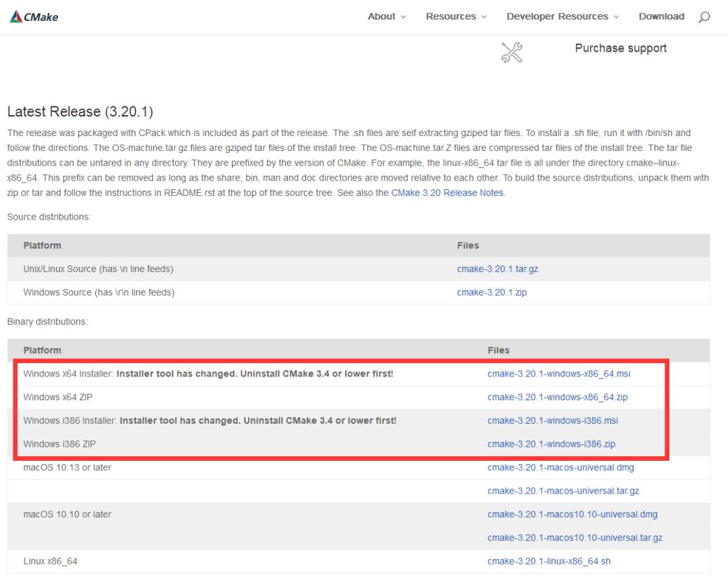
Task: Click the Latest Release (3.20.1) heading
Action: pos(80,112)
